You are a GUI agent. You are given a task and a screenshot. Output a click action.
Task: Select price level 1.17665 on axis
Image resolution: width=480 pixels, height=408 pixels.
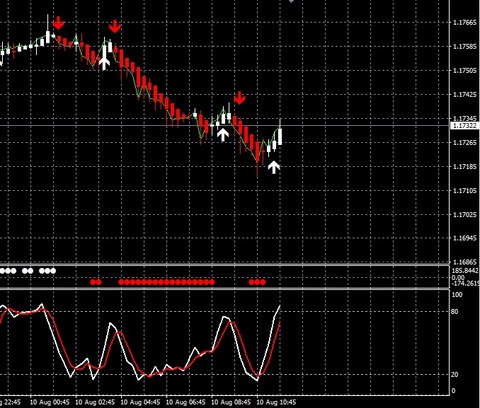[465, 22]
